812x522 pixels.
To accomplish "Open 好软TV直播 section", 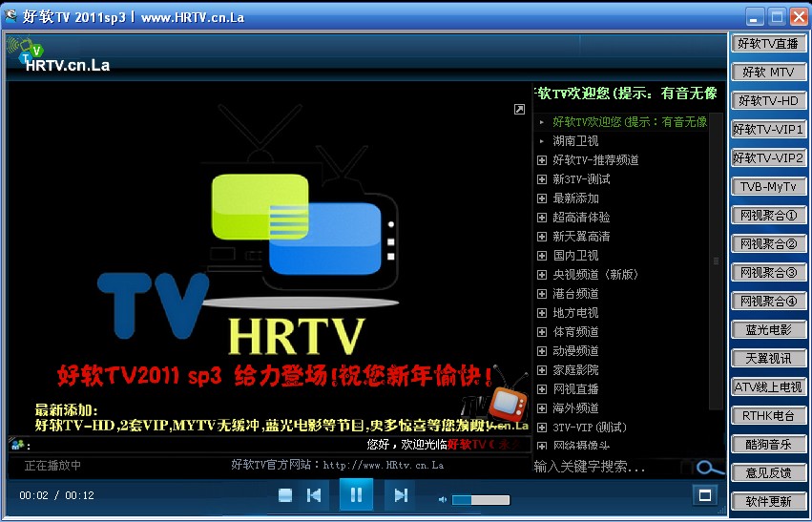I will tap(768, 44).
